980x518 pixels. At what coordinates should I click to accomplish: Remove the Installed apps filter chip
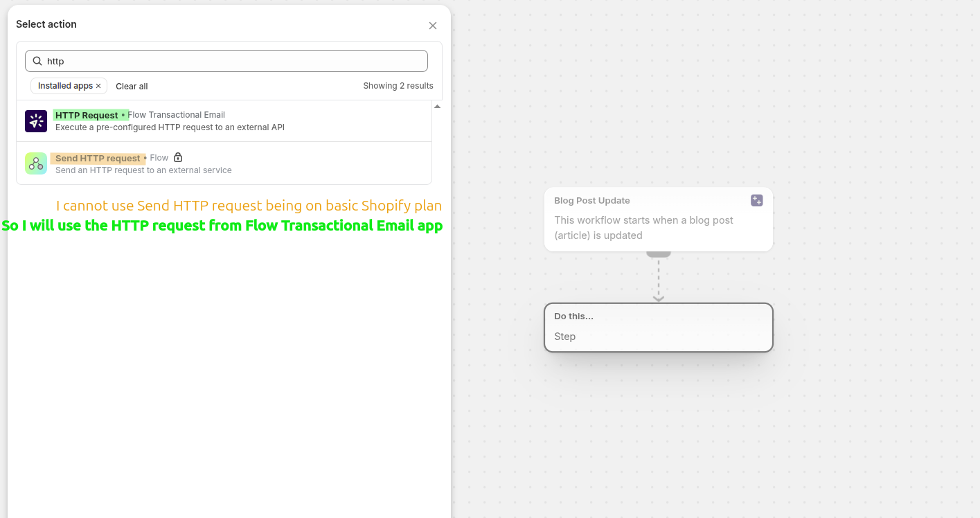tap(98, 86)
